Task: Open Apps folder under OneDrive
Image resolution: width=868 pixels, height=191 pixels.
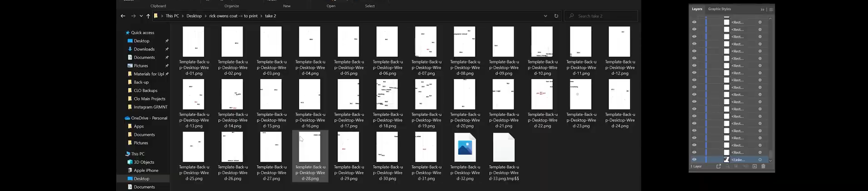Action: 139,126
